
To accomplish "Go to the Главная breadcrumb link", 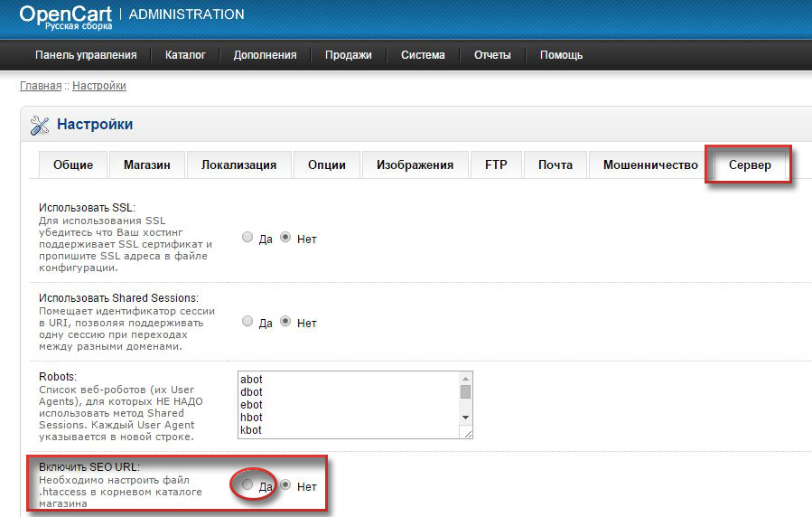I will click(41, 86).
